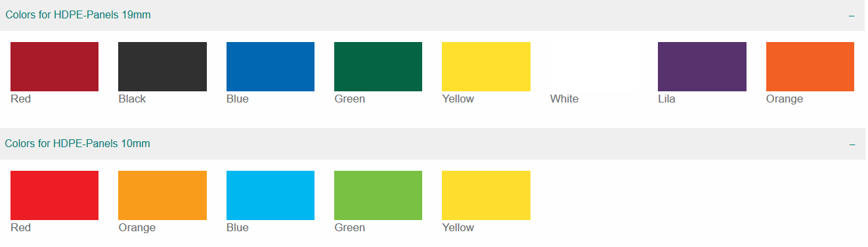
Task: Choose the Lila purple swatch
Action: tap(702, 66)
